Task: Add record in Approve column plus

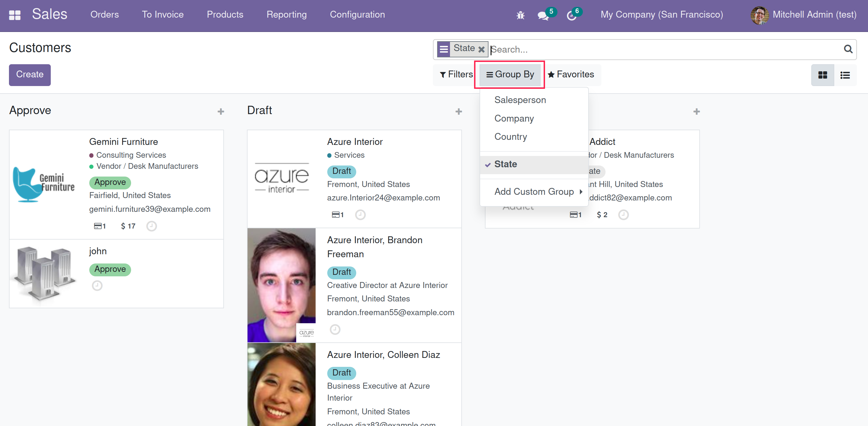Action: pyautogui.click(x=221, y=111)
